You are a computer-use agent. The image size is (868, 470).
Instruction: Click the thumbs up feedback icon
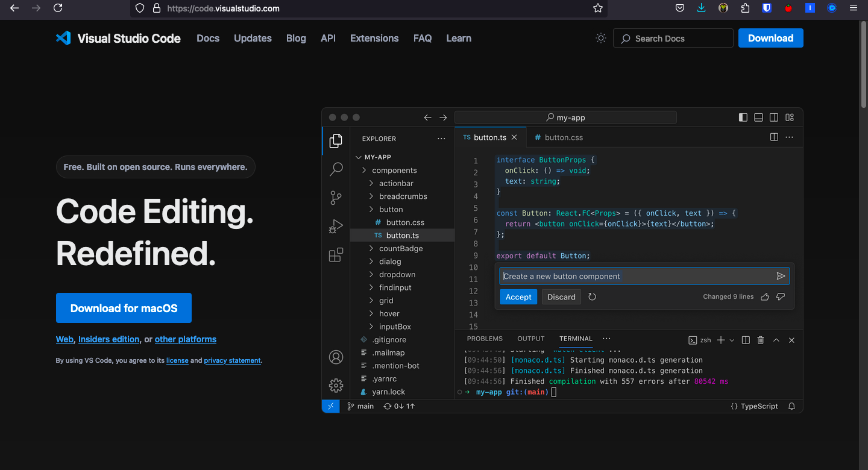765,296
